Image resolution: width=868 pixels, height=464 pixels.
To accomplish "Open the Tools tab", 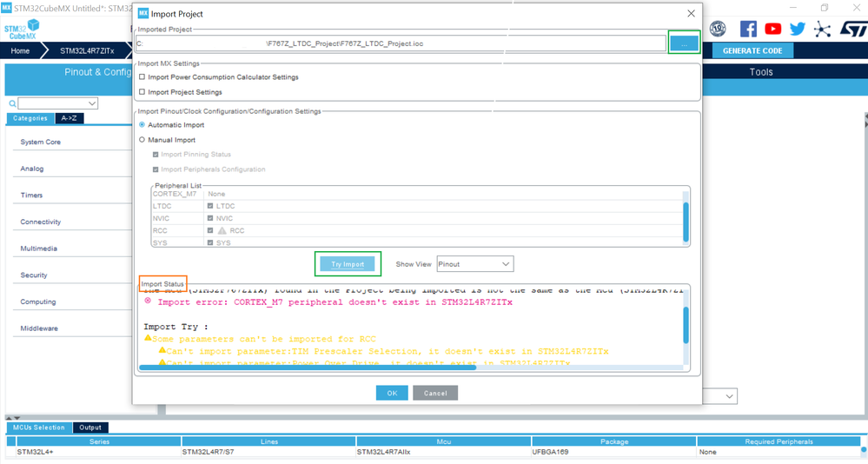I will [760, 72].
